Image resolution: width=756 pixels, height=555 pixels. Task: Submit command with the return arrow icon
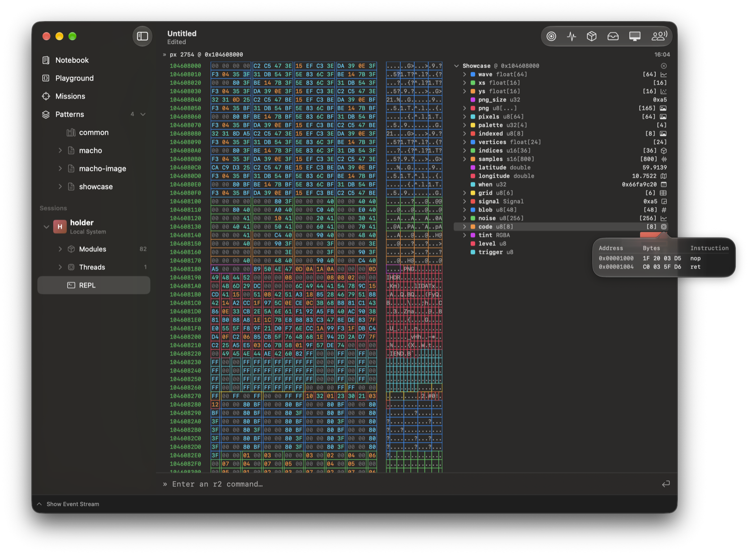[666, 484]
